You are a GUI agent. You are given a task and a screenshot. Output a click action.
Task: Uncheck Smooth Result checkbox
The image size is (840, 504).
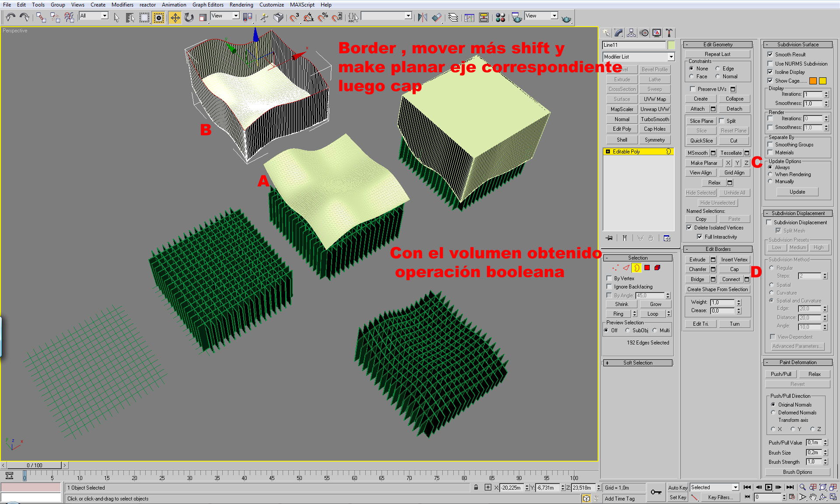pyautogui.click(x=770, y=55)
